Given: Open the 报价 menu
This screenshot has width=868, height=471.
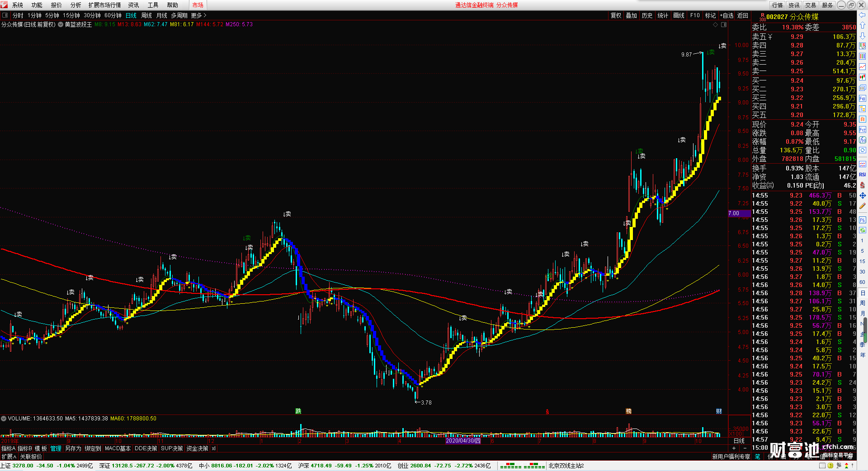Looking at the screenshot, I should (x=57, y=5).
